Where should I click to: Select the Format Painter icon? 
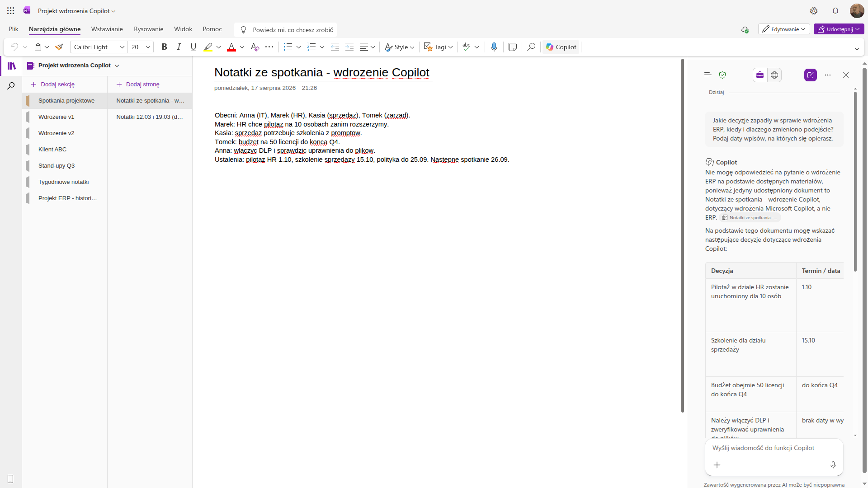[x=59, y=47]
